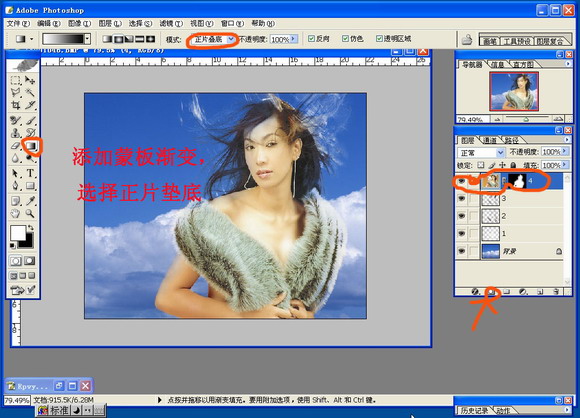Select the Pen tool
The image size is (580, 418).
tap(16, 186)
